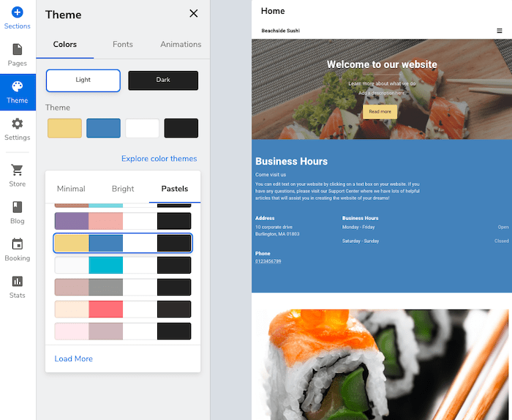Choose the Light mode option
The image size is (512, 420).
(x=83, y=80)
